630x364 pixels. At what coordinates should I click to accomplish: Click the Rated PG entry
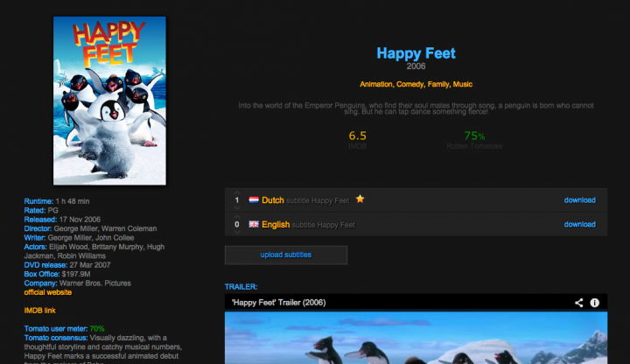41,211
